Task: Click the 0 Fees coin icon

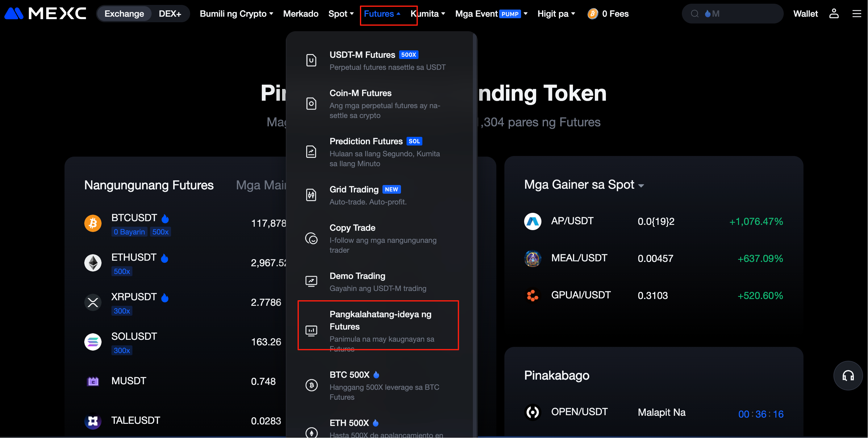Action: pyautogui.click(x=592, y=14)
